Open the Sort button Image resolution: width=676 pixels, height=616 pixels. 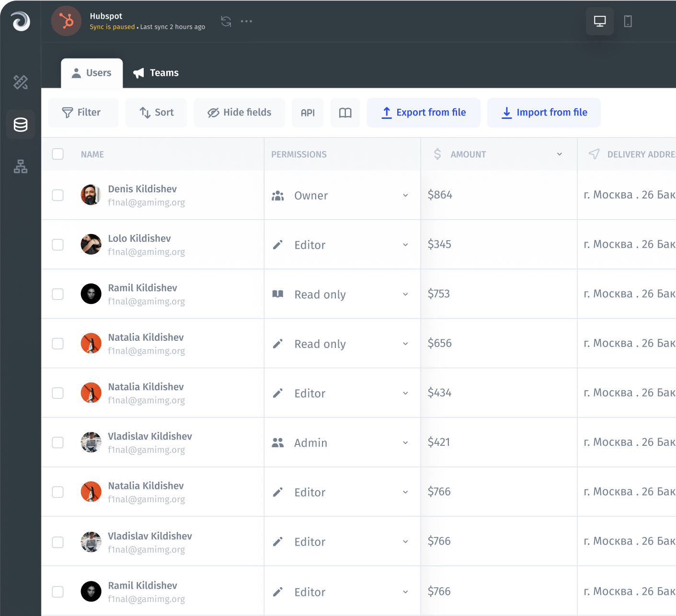[x=156, y=113]
